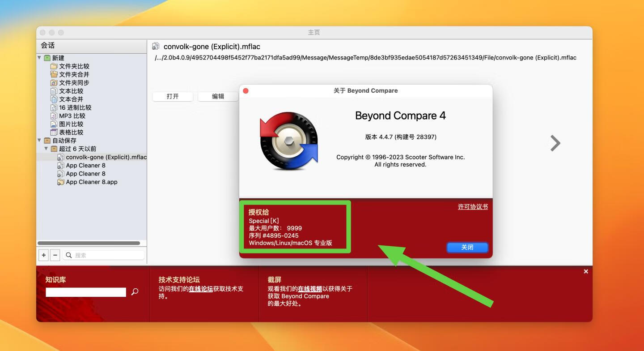The width and height of the screenshot is (644, 351).
Task: Click the 知识库 search input field
Action: click(86, 292)
